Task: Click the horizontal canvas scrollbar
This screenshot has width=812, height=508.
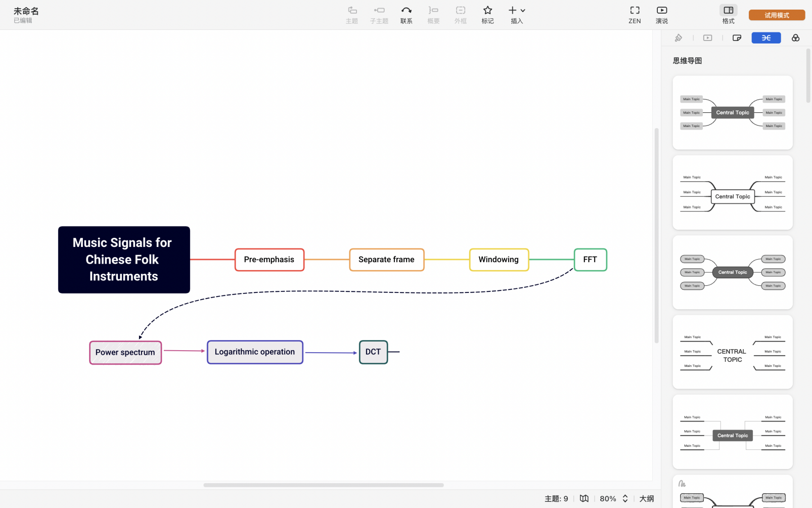Action: [x=324, y=485]
